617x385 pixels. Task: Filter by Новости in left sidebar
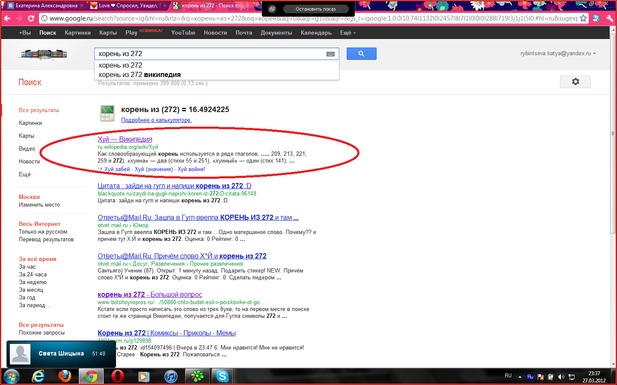29,161
